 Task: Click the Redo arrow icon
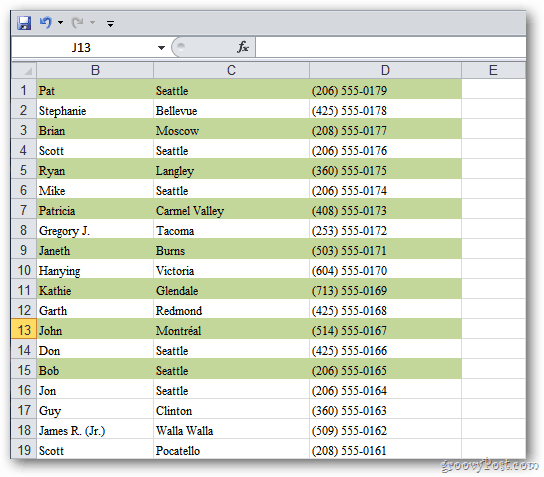click(x=77, y=23)
